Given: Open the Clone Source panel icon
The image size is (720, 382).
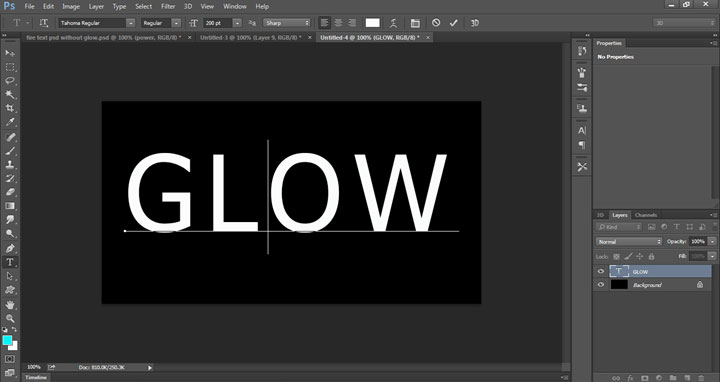Looking at the screenshot, I should point(582,108).
